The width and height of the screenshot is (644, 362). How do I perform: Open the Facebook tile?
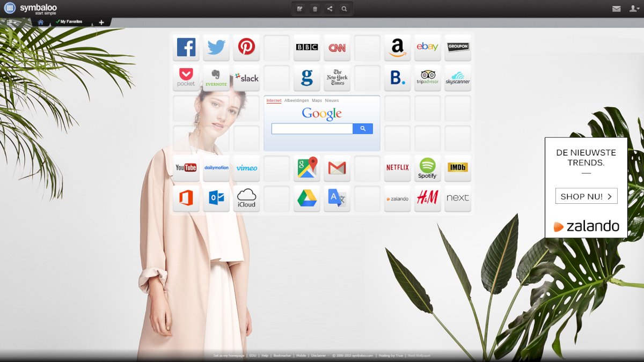pos(186,48)
